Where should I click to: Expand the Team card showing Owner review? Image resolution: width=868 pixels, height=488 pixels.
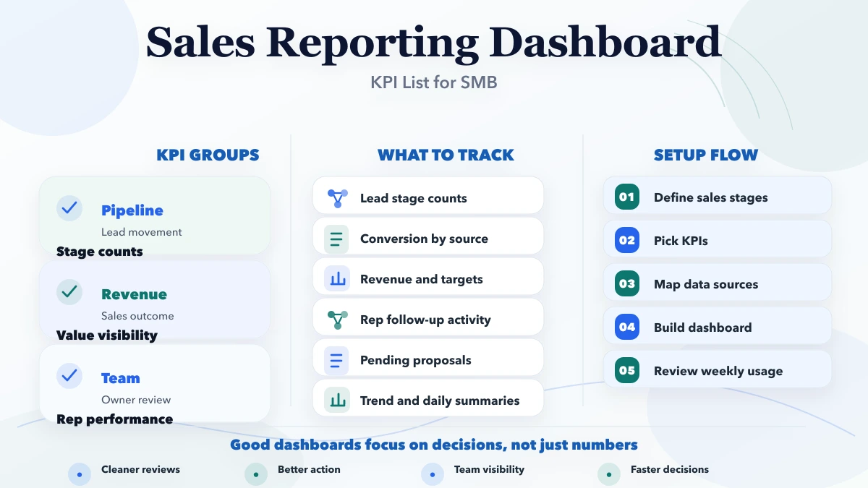(154, 382)
